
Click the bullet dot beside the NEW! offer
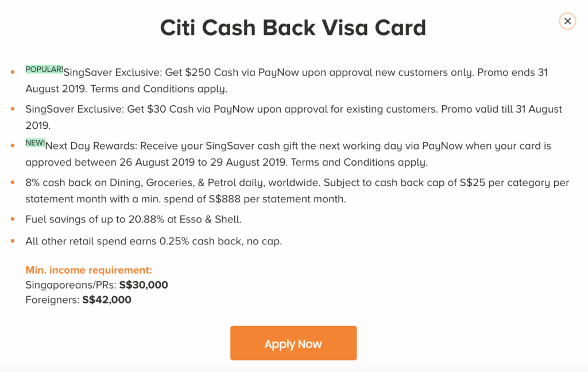(x=13, y=146)
